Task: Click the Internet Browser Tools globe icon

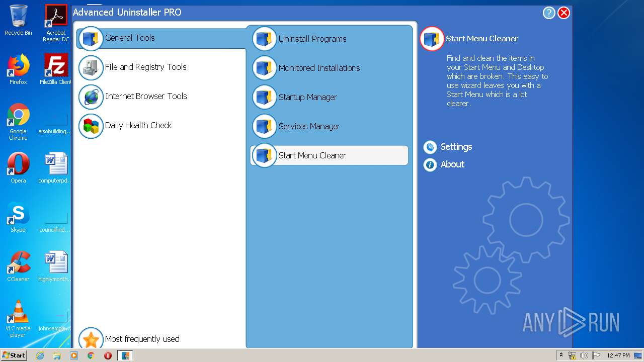Action: [91, 97]
